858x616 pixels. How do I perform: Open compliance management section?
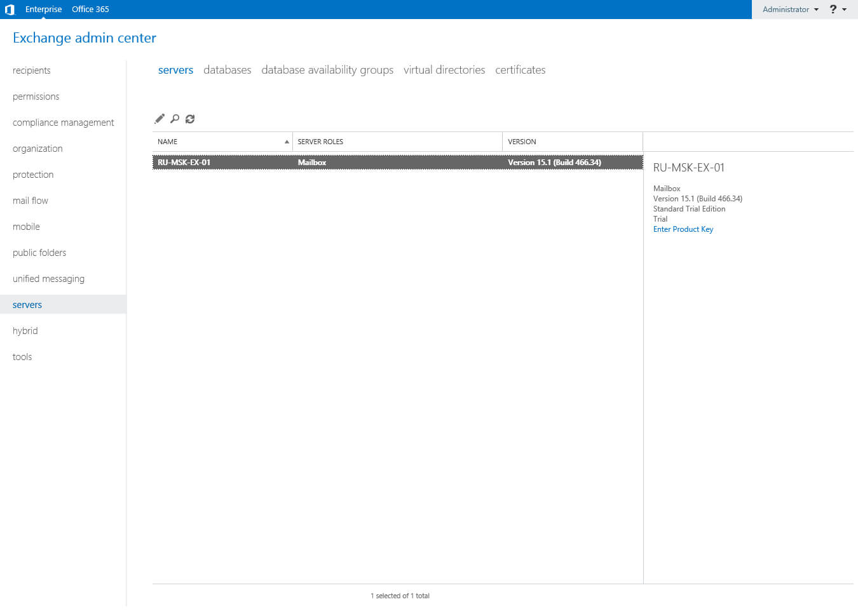pos(64,123)
